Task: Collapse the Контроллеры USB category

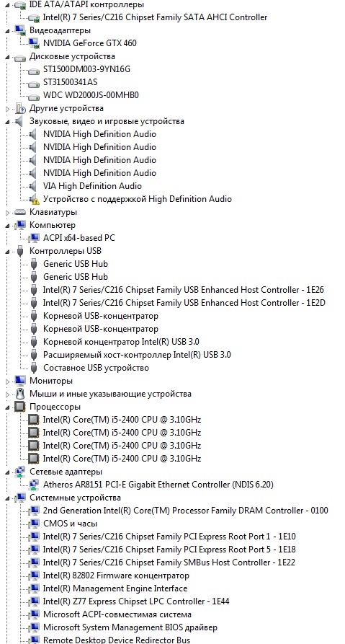Action: [7, 252]
